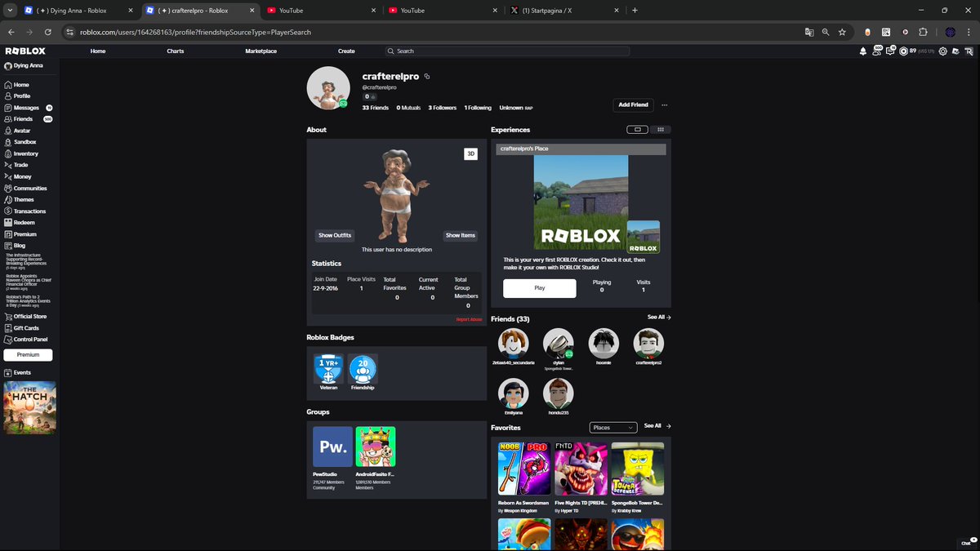
Task: Switch Experiences to grid view
Action: click(661, 129)
